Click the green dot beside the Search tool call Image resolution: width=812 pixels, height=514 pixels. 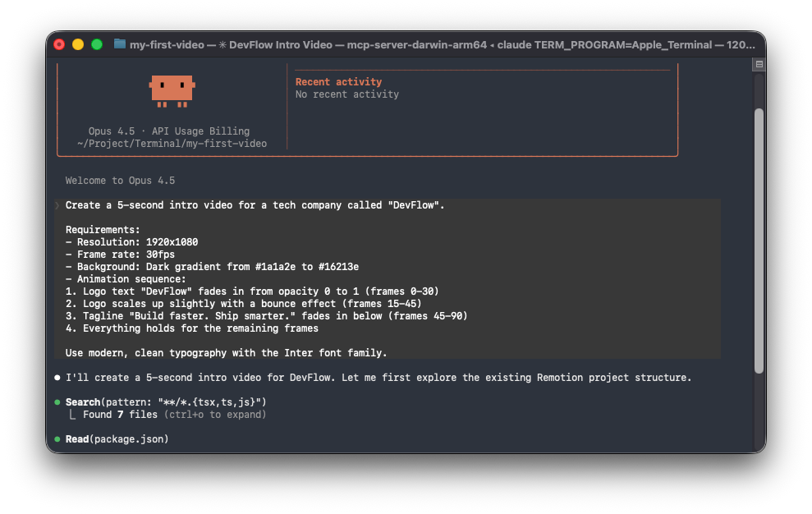tap(56, 402)
